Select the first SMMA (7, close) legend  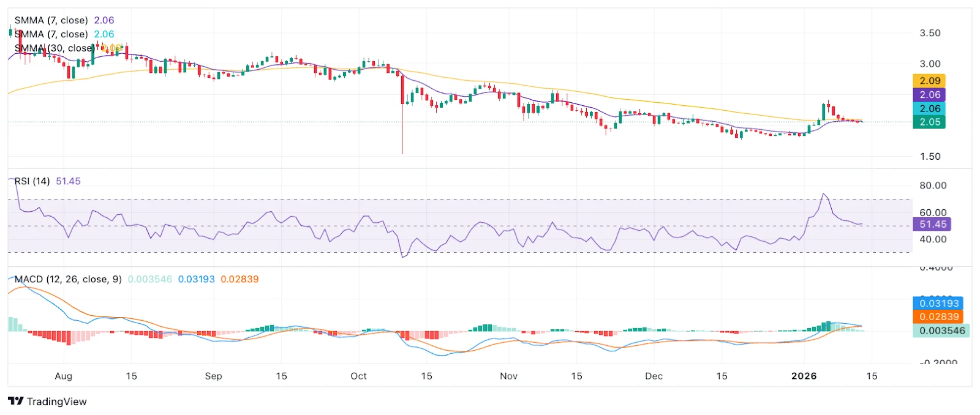[x=51, y=20]
